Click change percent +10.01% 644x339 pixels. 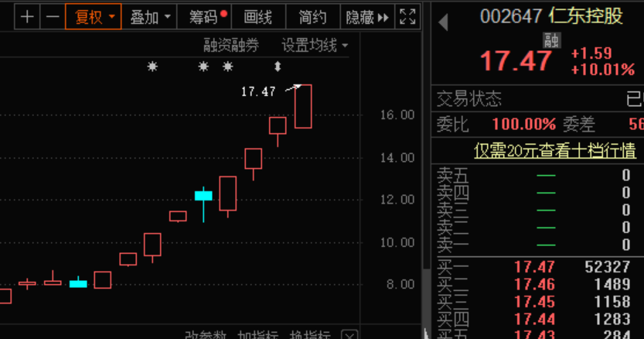click(x=603, y=70)
